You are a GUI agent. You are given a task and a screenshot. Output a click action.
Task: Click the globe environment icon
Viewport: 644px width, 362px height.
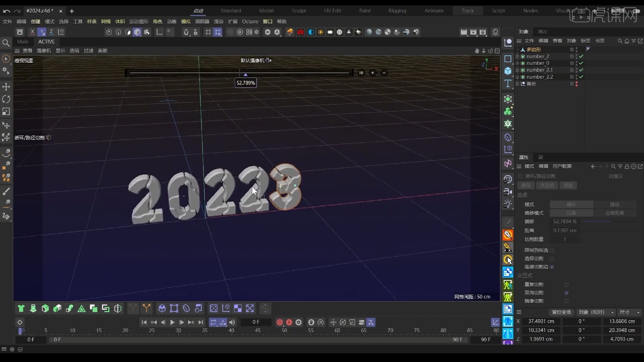point(508,179)
